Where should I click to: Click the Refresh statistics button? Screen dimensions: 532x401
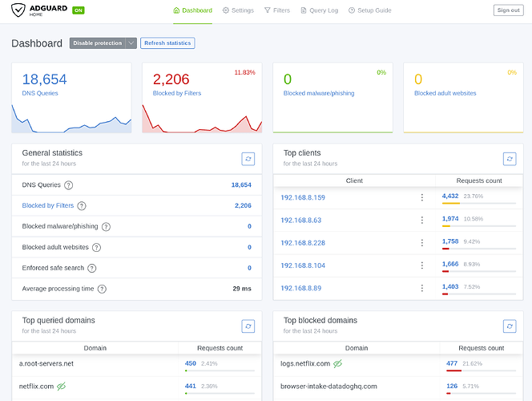pyautogui.click(x=167, y=43)
